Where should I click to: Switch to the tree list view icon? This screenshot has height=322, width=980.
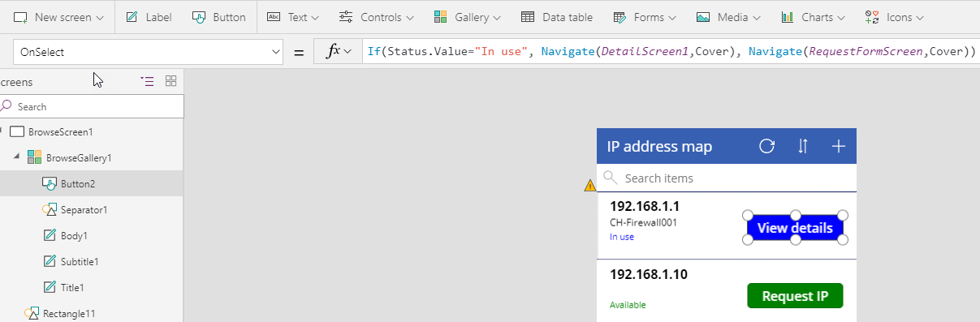147,81
